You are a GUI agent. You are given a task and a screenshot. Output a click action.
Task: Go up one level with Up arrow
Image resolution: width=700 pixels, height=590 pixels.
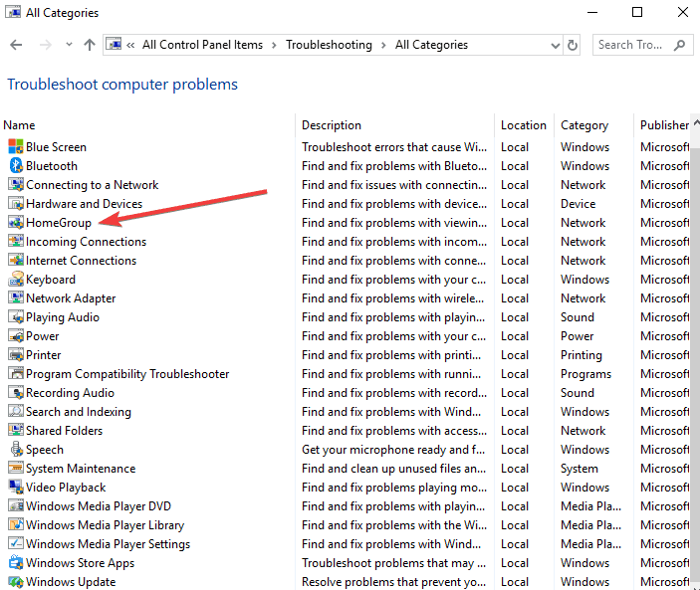[x=90, y=45]
